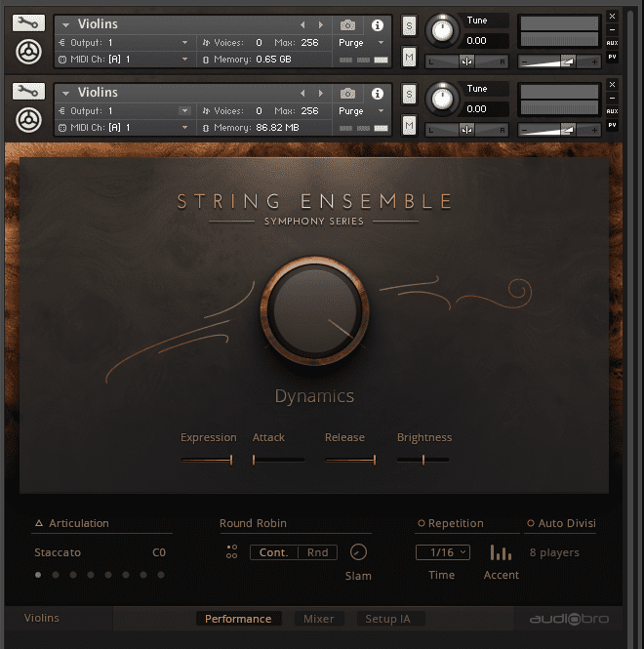Switch to the Setup IA tab

[x=387, y=619]
